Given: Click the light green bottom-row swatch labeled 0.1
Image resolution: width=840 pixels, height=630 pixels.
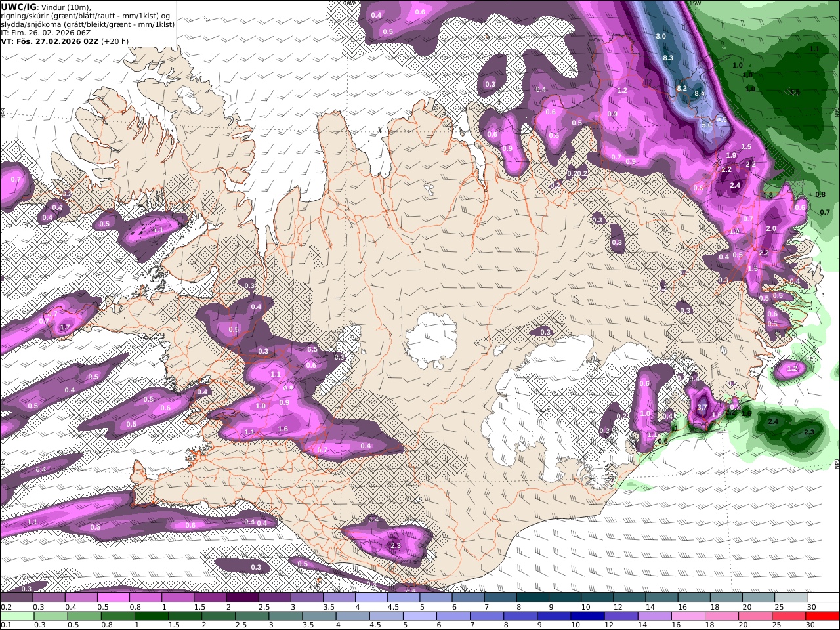Looking at the screenshot, I should coord(17,616).
